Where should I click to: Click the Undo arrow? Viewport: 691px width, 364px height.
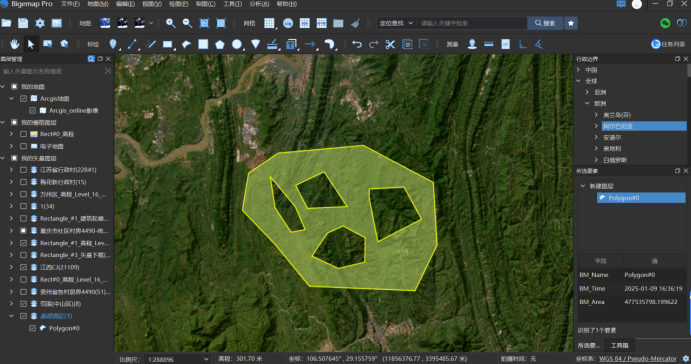357,44
